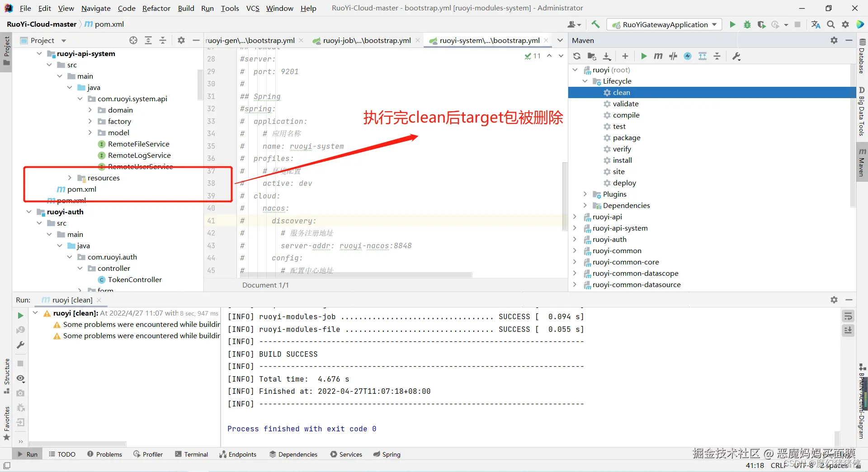Go to next highlighted problem arrow
This screenshot has width=868, height=472.
coord(561,56)
